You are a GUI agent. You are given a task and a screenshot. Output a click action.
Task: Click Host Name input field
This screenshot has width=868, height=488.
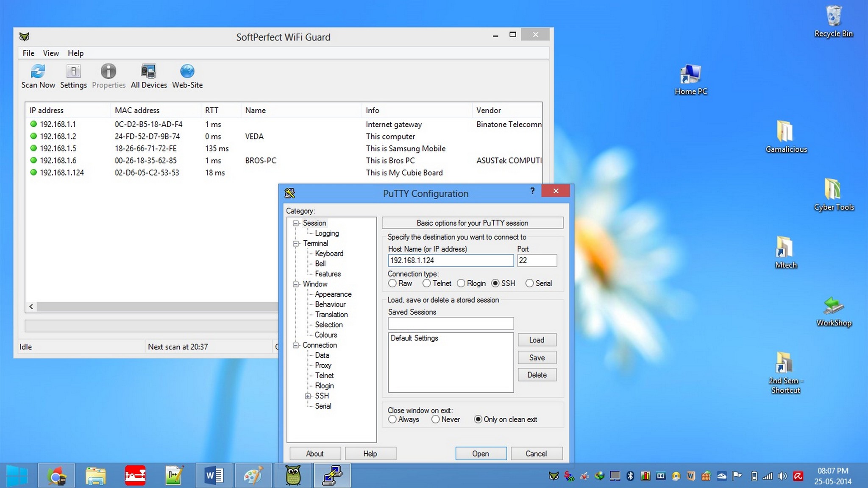click(451, 260)
